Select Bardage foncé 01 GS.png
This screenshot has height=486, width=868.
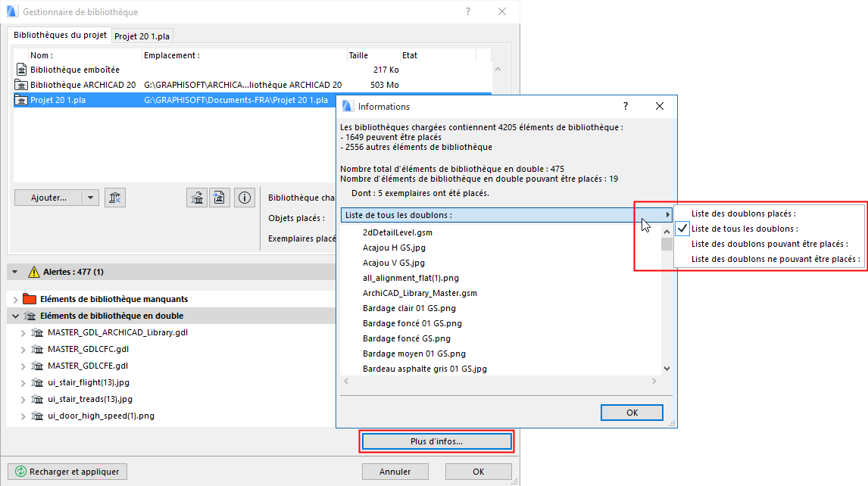point(412,323)
